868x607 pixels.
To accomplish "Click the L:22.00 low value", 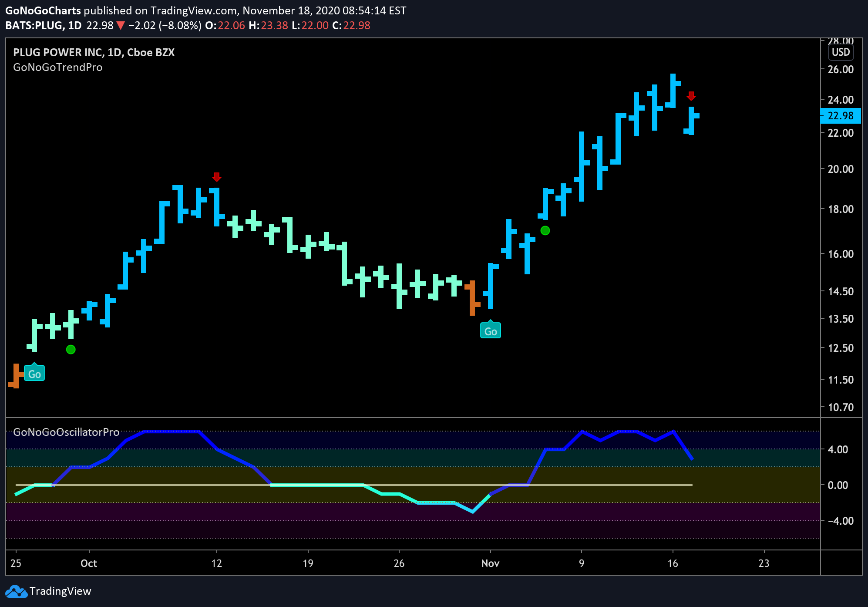I will 310,26.
